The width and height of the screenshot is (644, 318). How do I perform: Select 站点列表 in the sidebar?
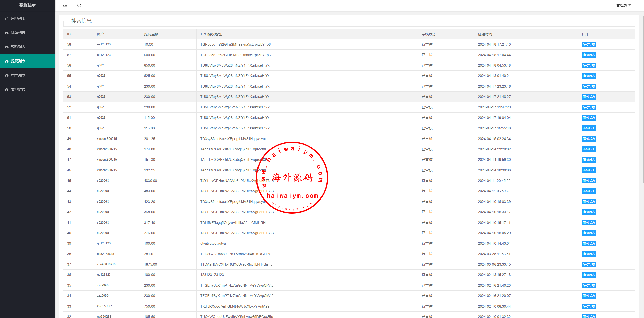coord(18,75)
